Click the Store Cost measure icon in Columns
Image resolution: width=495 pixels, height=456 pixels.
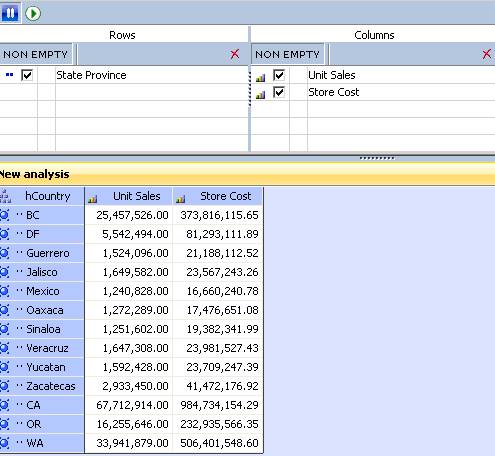point(260,95)
